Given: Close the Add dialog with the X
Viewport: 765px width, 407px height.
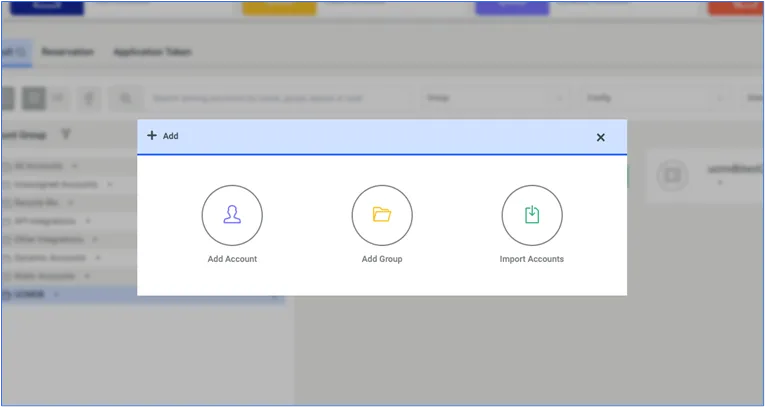Looking at the screenshot, I should pos(601,138).
